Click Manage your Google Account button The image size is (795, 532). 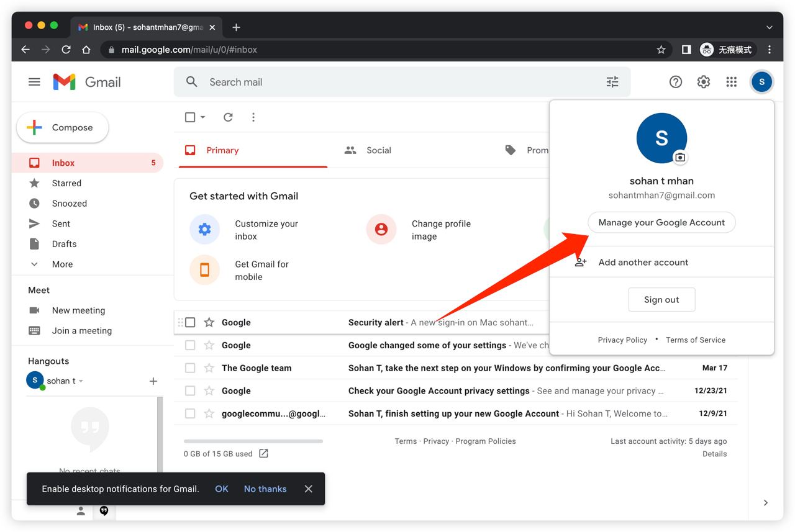click(661, 223)
